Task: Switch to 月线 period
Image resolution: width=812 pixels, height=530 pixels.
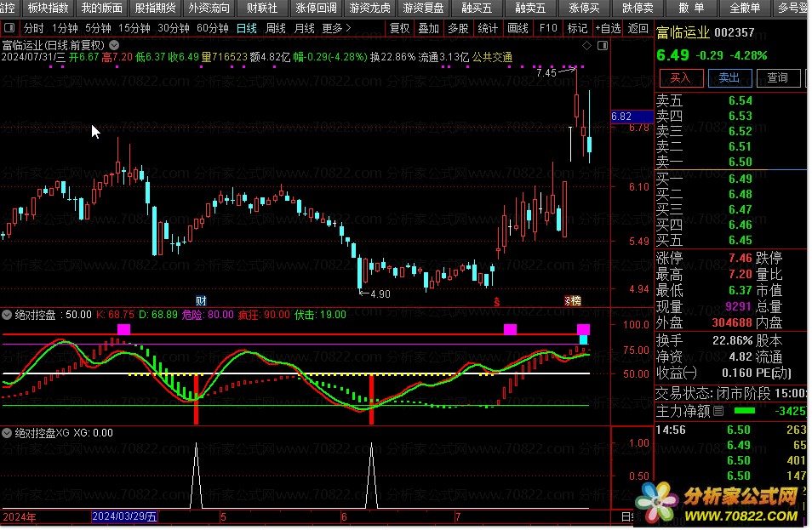Action: (x=305, y=28)
